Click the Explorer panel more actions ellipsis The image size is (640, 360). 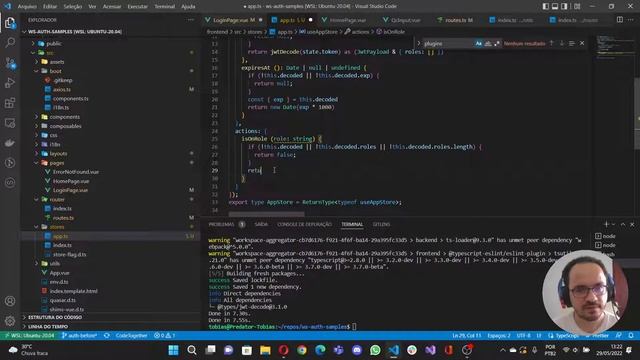point(191,20)
